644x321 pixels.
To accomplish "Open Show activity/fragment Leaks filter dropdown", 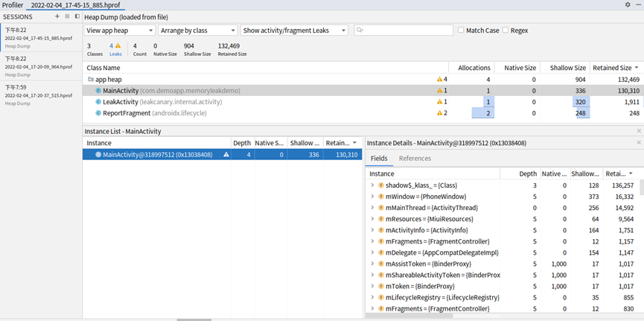I will coord(294,31).
